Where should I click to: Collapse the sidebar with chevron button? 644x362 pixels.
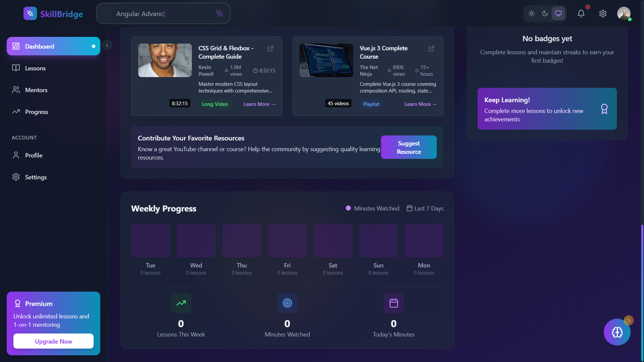click(107, 45)
